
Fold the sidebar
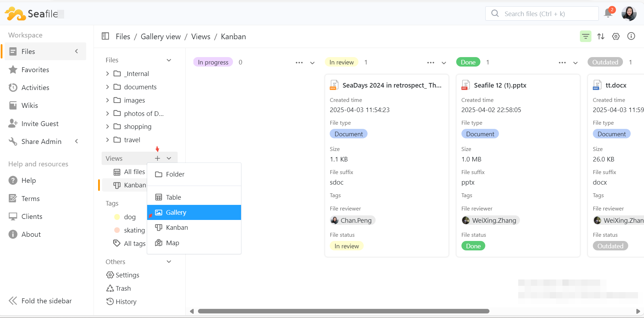pos(40,301)
